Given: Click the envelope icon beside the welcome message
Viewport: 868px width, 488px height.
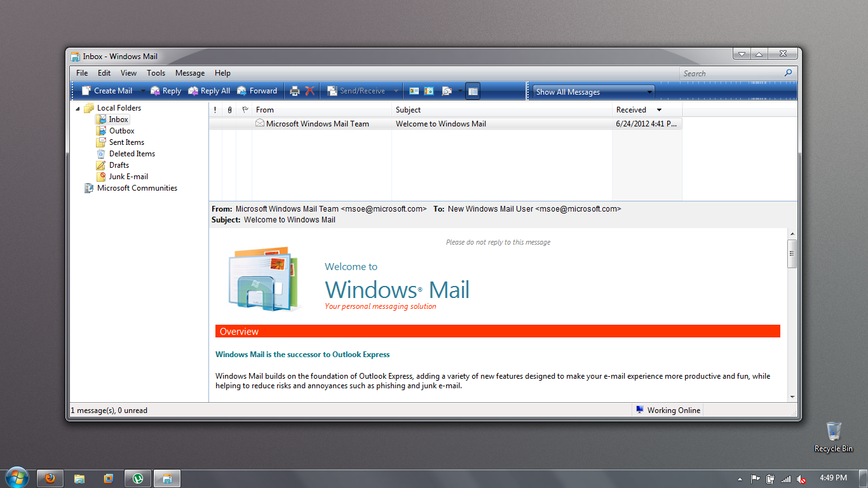Looking at the screenshot, I should pyautogui.click(x=259, y=123).
